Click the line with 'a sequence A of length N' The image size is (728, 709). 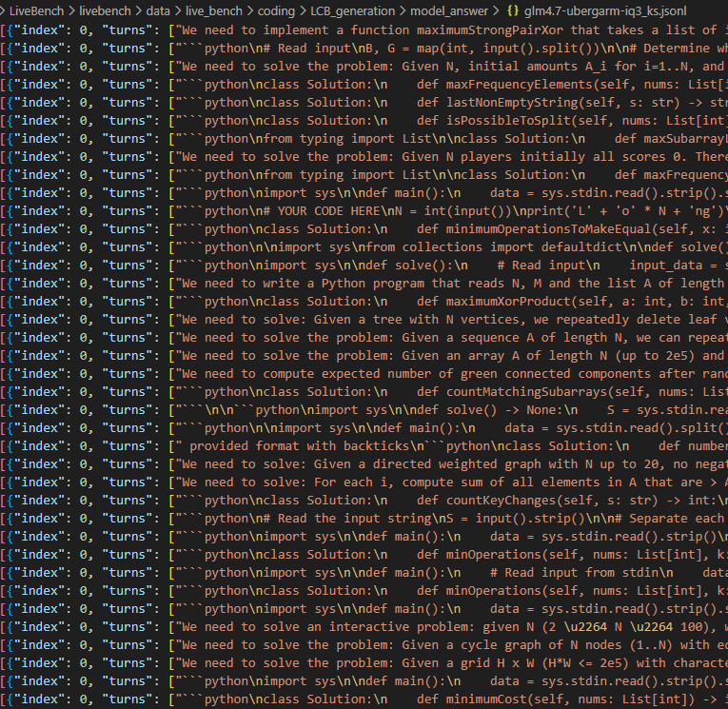click(364, 338)
